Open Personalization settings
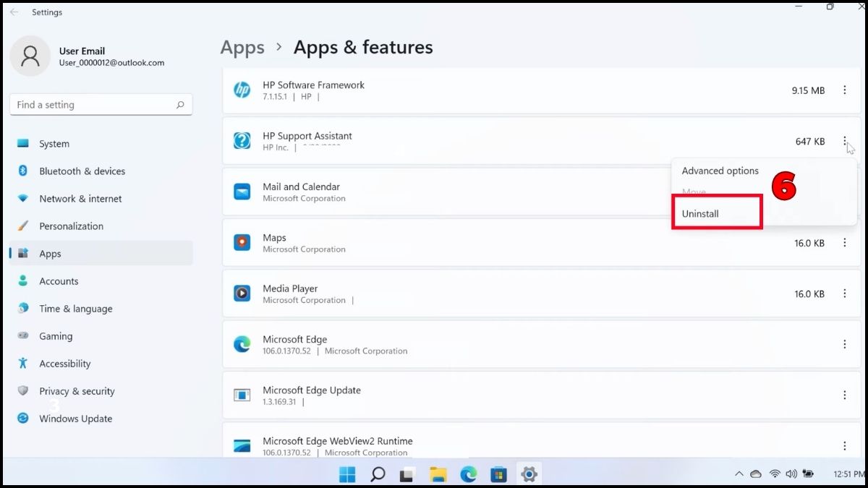Screen dimensions: 868x488 pos(101,226)
